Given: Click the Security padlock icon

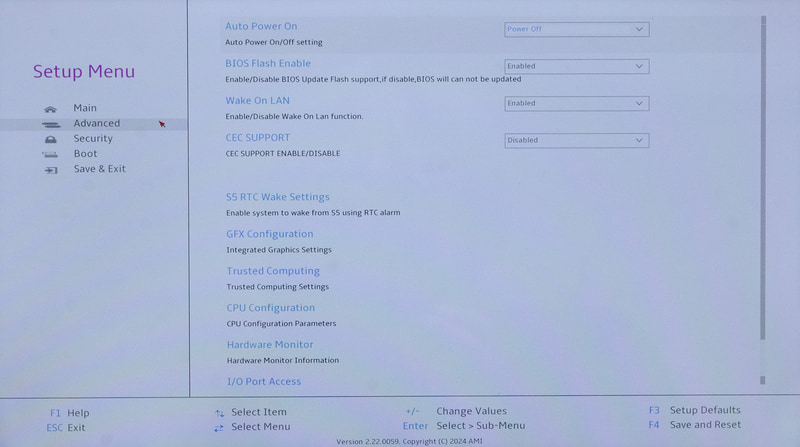Looking at the screenshot, I should point(51,139).
